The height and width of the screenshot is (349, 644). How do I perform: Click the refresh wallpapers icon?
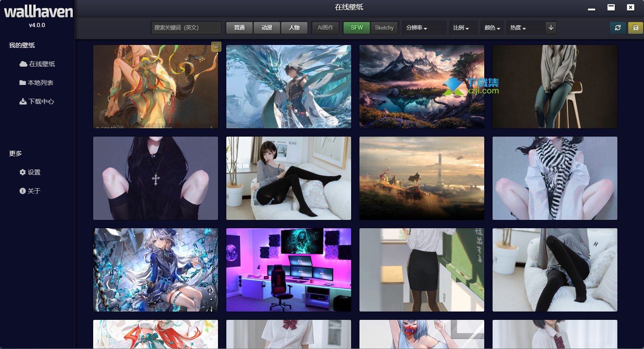618,27
